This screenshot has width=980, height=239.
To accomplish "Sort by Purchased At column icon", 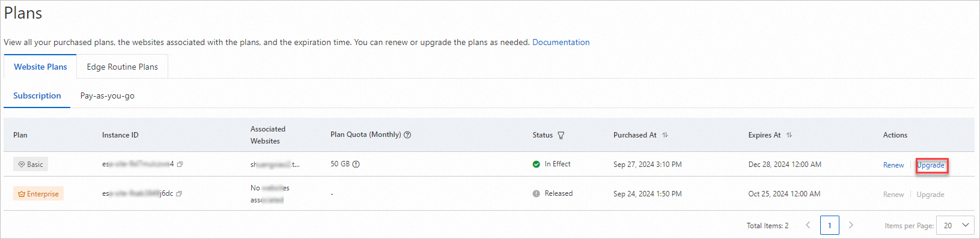I will [x=665, y=135].
